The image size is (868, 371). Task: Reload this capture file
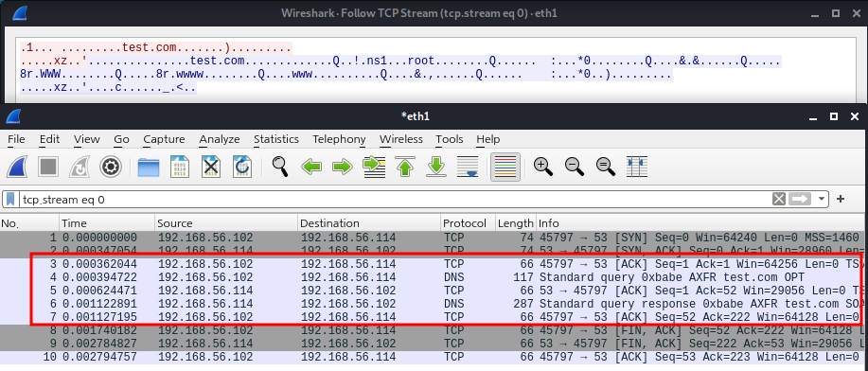click(x=242, y=167)
